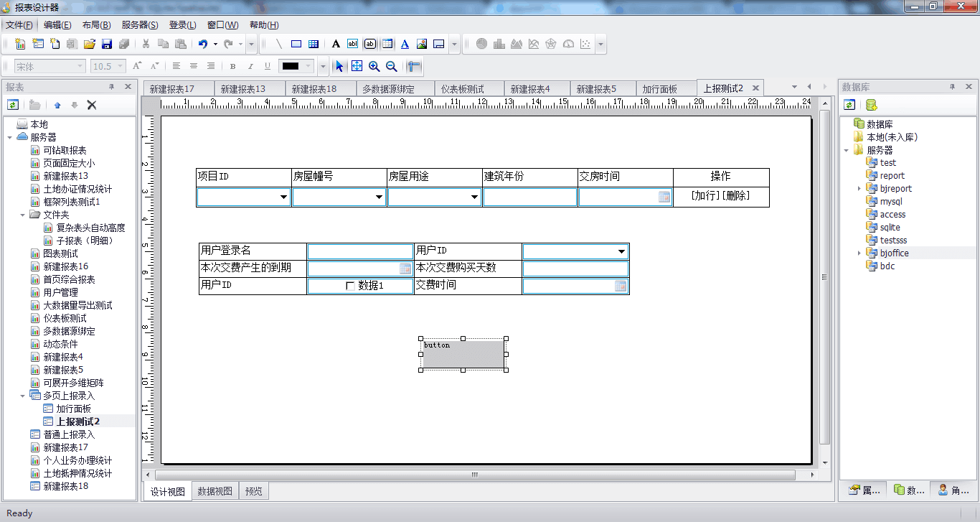Toggle center text alignment
Viewport: 980px width, 522px height.
tap(194, 66)
